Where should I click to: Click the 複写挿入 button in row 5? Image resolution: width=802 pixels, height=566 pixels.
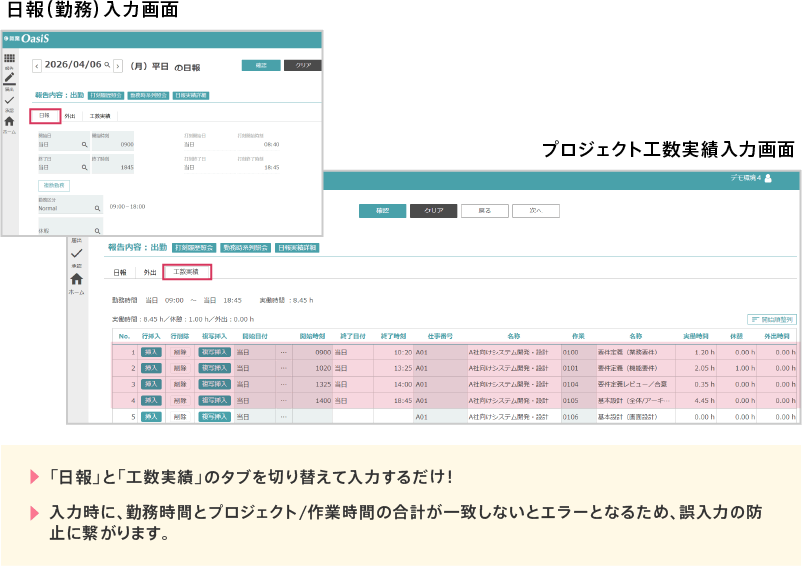215,417
